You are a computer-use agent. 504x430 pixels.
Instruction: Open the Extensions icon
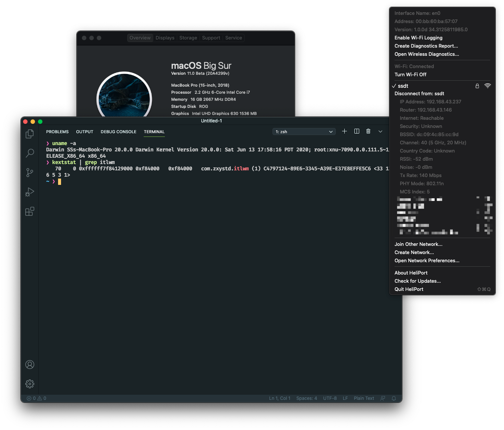(x=30, y=211)
